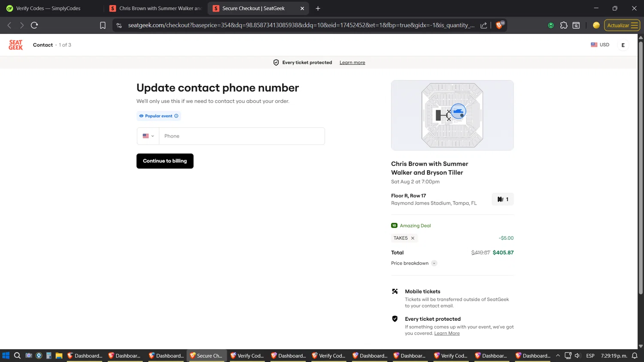This screenshot has width=644, height=362.
Task: Click the Popular event badge
Action: click(158, 116)
